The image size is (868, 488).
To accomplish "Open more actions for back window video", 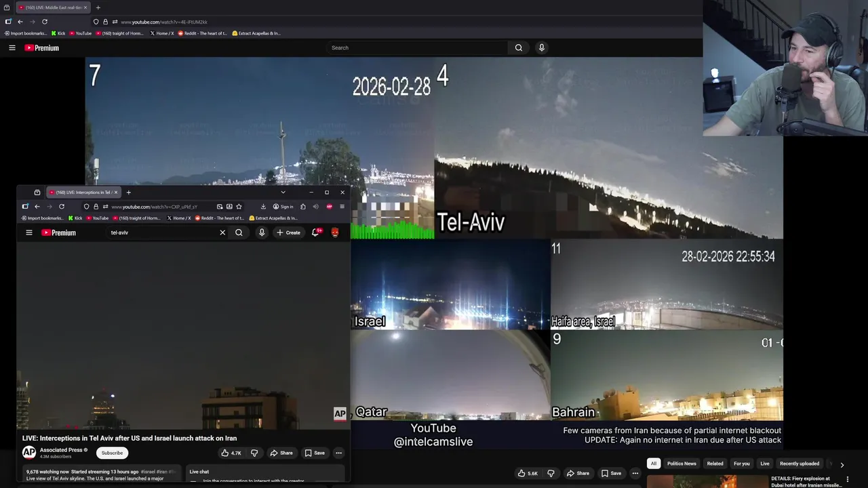I will tap(635, 473).
